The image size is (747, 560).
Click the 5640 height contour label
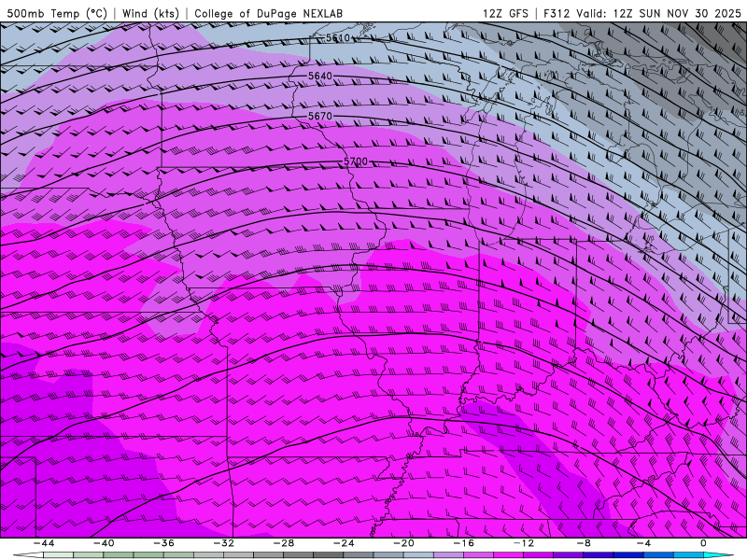tap(319, 77)
